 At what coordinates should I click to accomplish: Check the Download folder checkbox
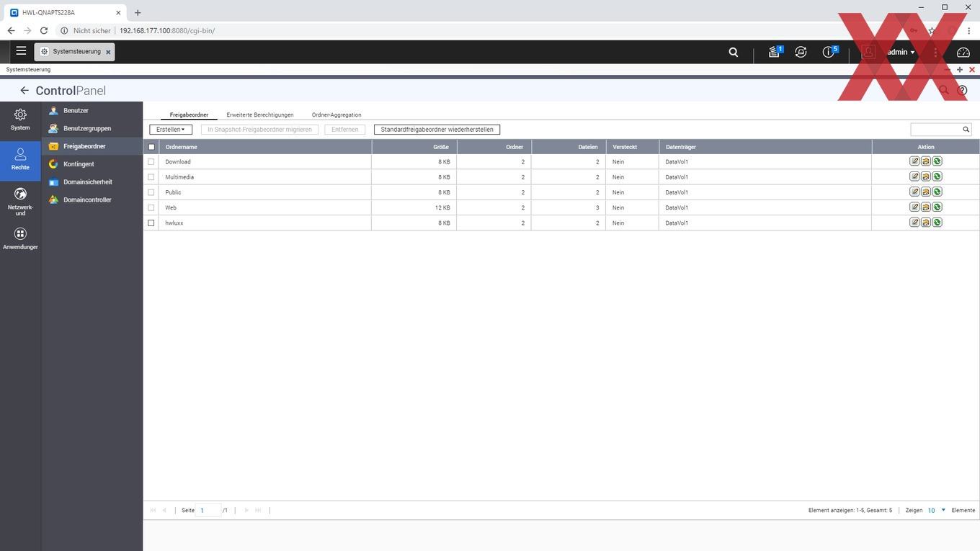pos(151,162)
